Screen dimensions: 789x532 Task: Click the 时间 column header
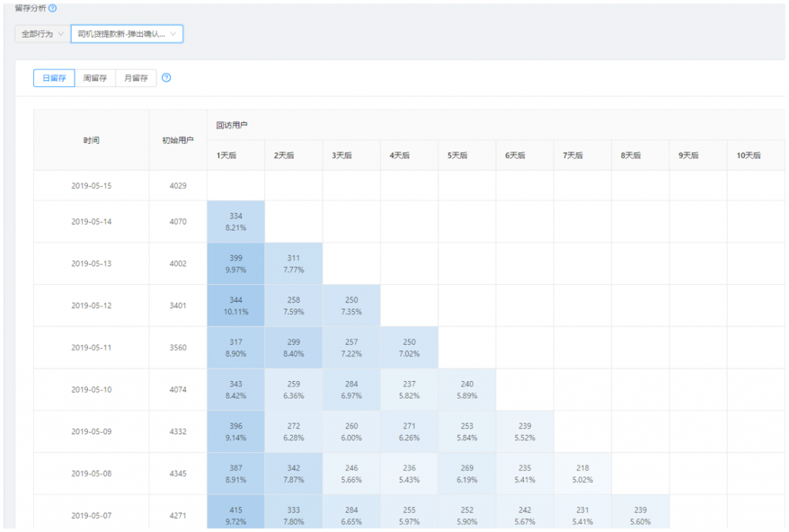91,140
